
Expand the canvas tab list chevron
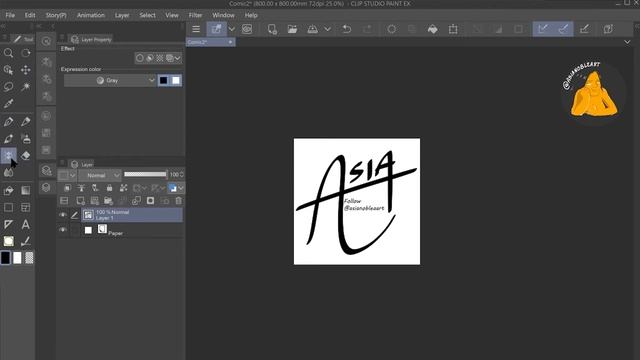(627, 42)
